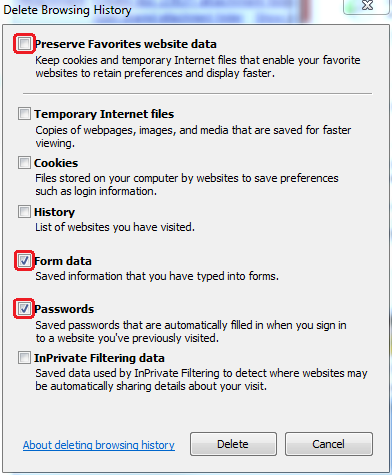Open the About deleting browsing history link
The width and height of the screenshot is (392, 475).
click(x=99, y=445)
